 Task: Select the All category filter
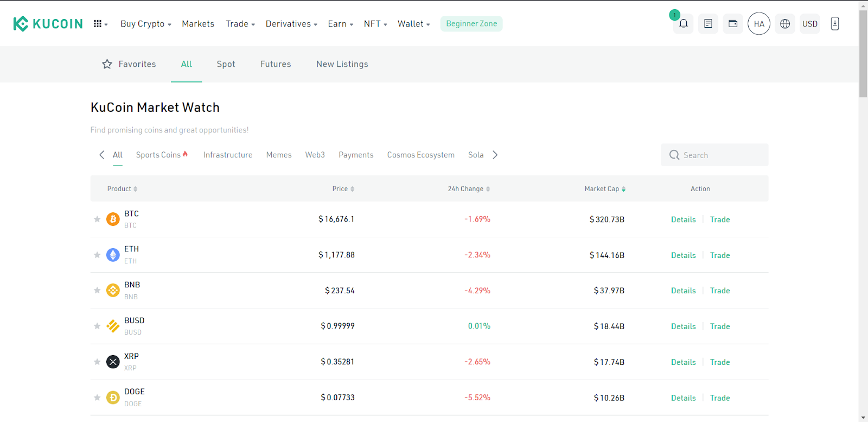click(118, 155)
